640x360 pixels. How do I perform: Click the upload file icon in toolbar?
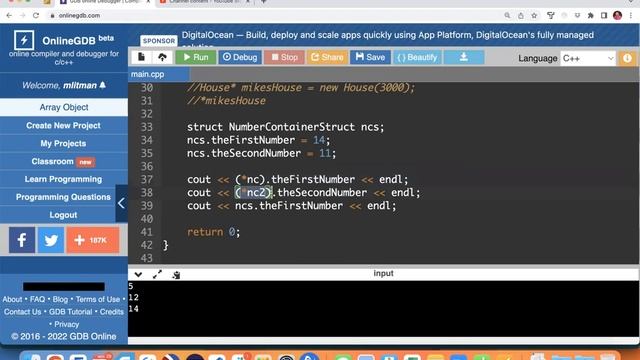coord(162,57)
